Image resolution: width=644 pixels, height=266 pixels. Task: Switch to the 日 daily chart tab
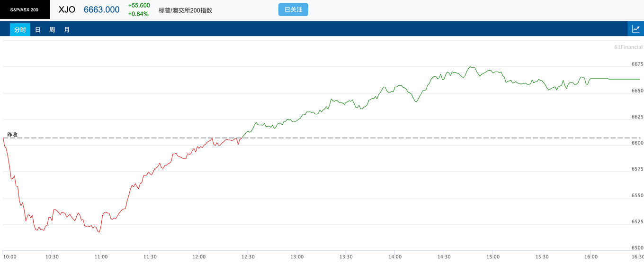[38, 29]
